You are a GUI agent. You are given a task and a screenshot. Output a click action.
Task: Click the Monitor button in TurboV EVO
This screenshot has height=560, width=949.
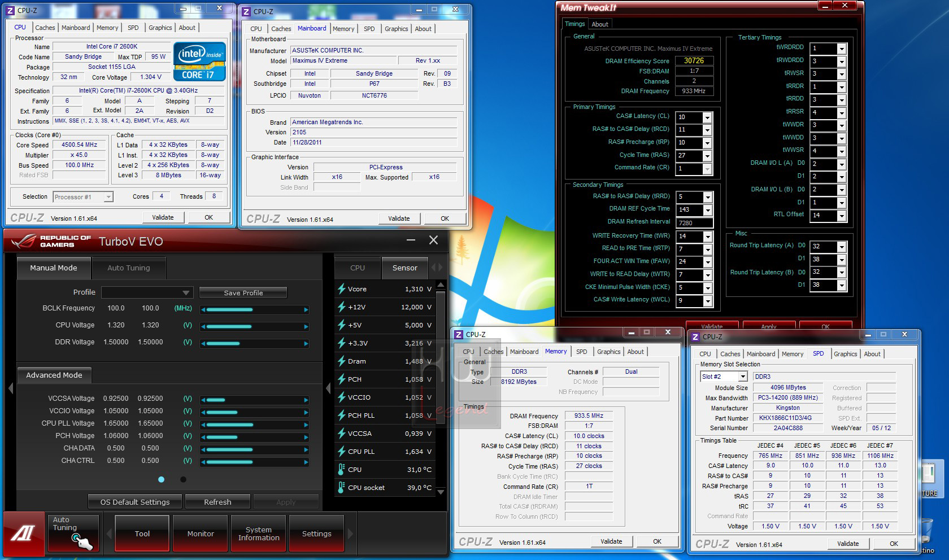pos(201,533)
